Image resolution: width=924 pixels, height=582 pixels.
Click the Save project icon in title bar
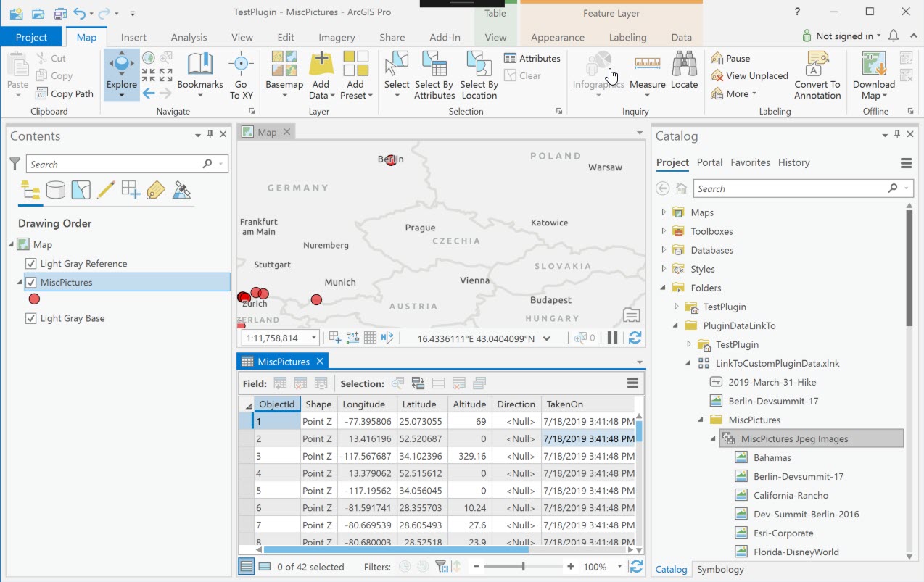point(61,13)
